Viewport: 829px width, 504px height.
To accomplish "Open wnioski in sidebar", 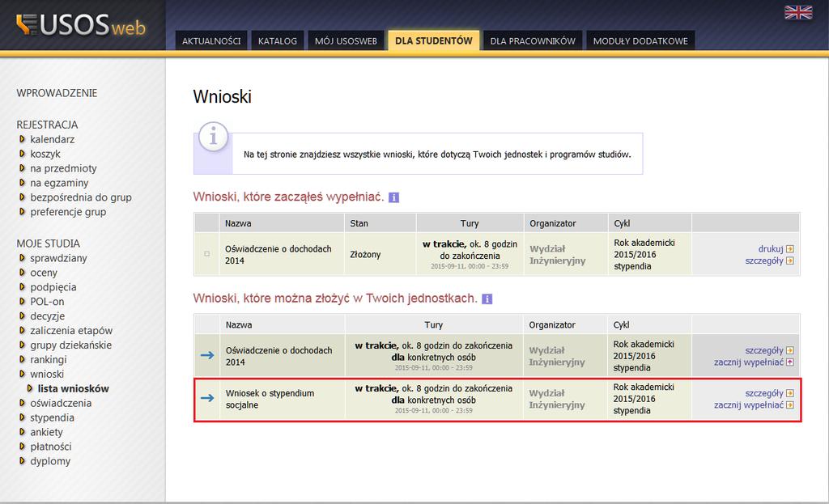I will pos(46,374).
